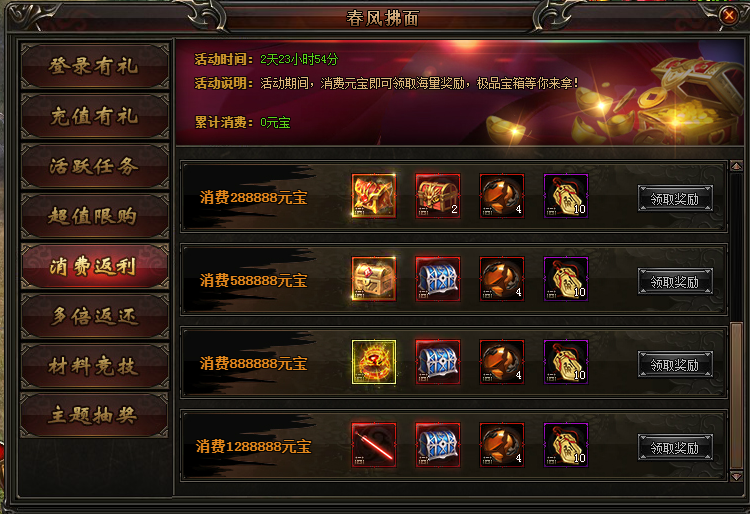Select the 超值限购 tab

(x=95, y=216)
